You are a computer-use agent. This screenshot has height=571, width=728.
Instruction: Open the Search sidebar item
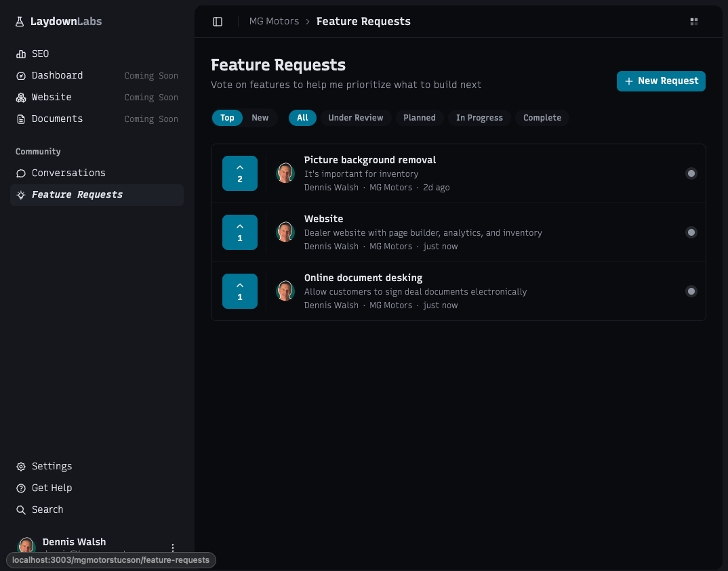[x=47, y=509]
